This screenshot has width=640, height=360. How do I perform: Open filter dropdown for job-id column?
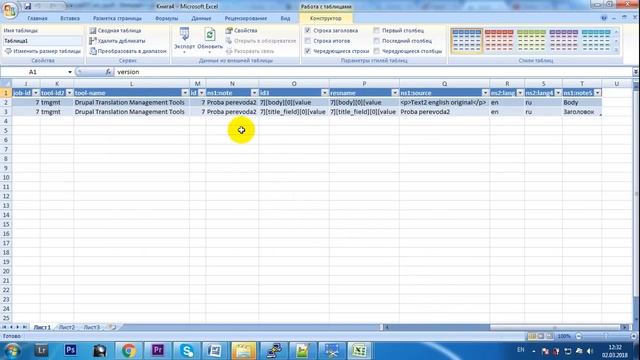pos(36,93)
